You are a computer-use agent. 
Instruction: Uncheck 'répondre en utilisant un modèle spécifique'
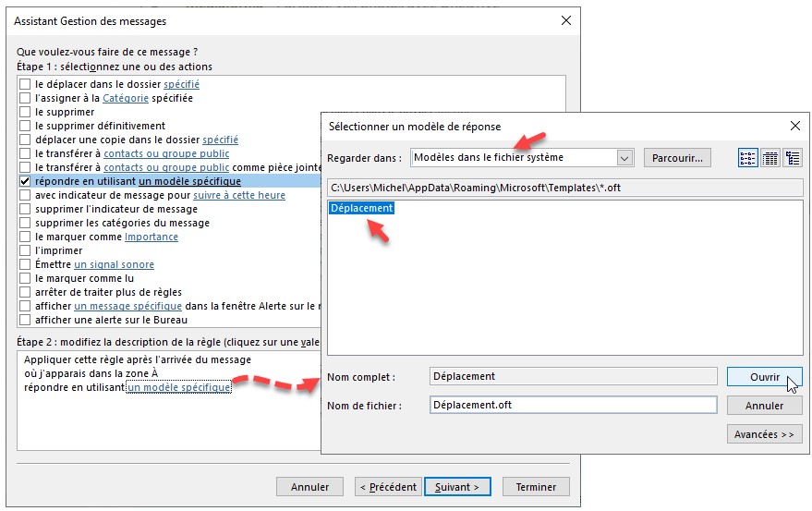point(25,182)
